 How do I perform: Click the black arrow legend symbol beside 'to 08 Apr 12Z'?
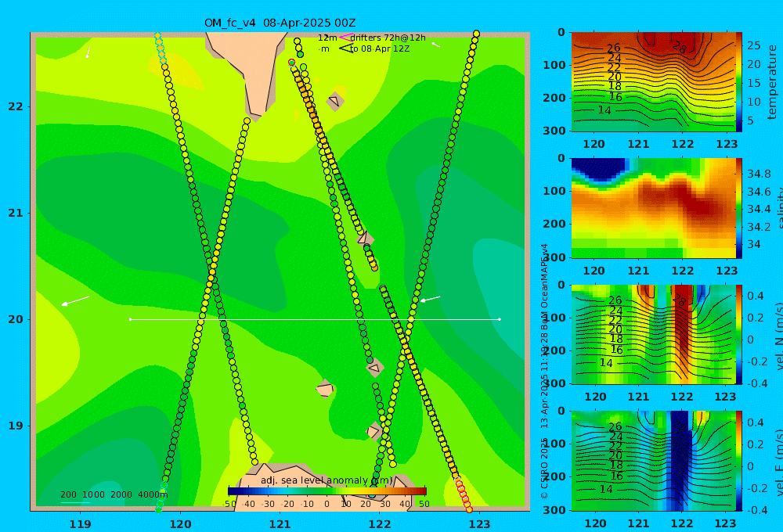coord(345,49)
